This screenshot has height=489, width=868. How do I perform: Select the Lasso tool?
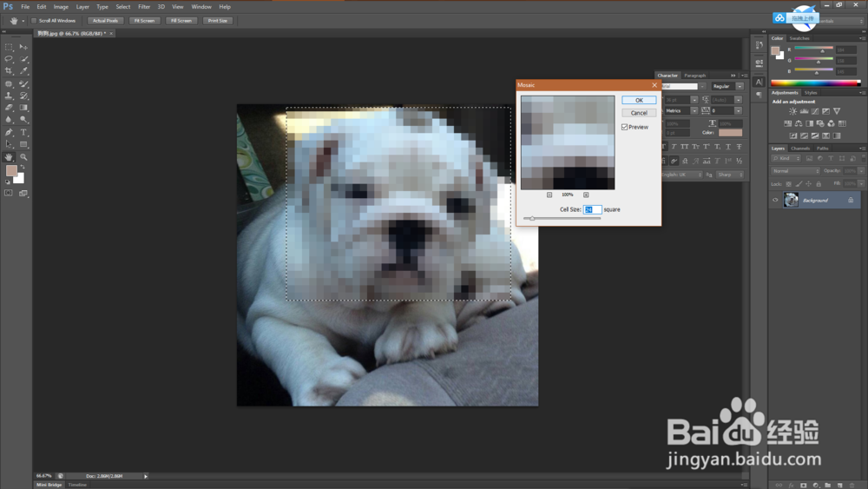click(9, 59)
